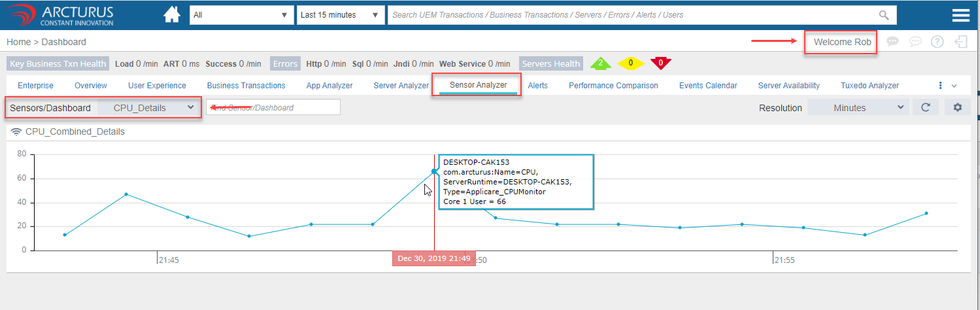Click the Find Sensor/Dashboard input field

point(273,107)
